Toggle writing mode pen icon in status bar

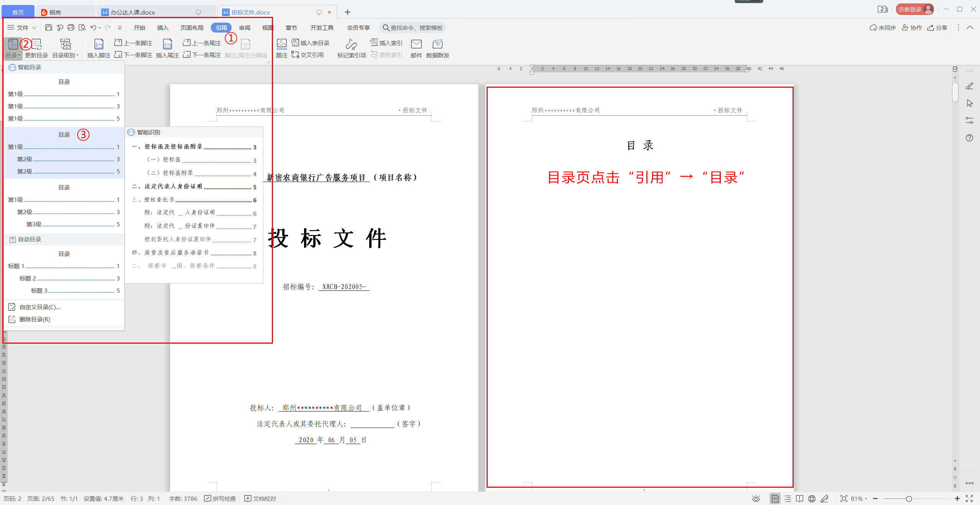click(824, 498)
